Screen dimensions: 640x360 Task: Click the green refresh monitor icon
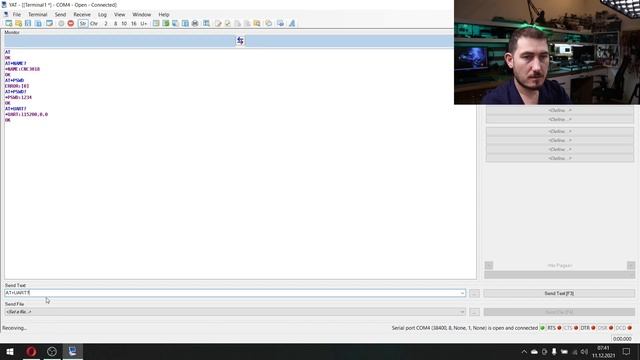(x=166, y=23)
